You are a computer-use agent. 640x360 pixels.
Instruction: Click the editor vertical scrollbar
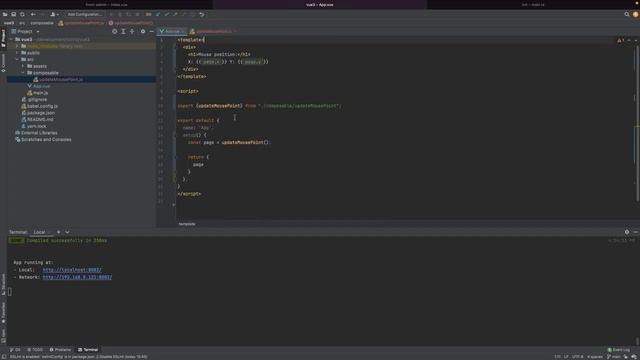(x=637, y=122)
